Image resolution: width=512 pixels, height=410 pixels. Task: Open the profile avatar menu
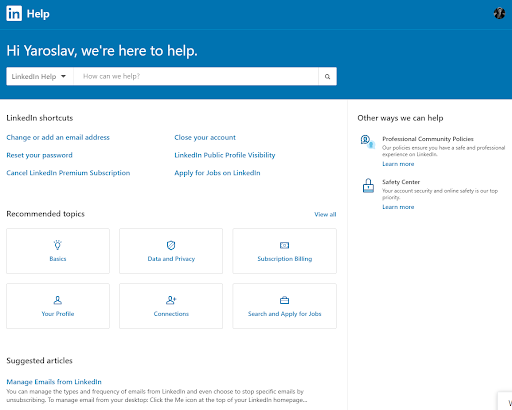[499, 13]
